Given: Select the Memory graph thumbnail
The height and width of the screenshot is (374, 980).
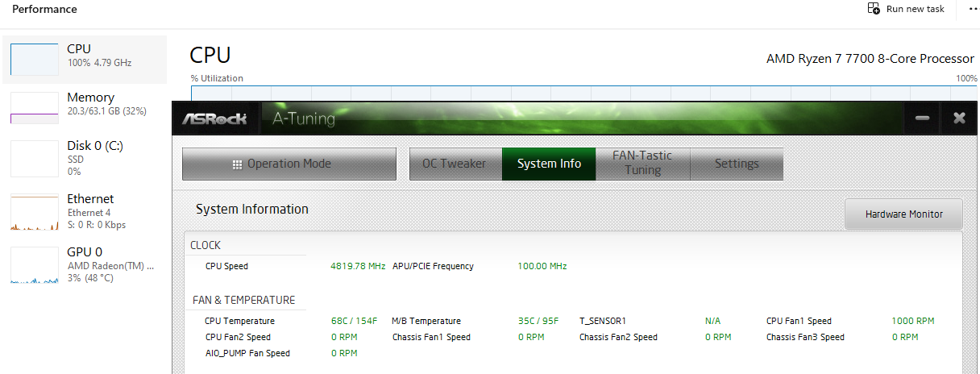Looking at the screenshot, I should tap(34, 107).
